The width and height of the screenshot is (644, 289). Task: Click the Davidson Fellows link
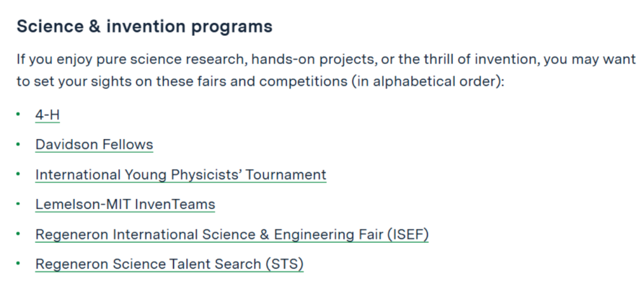click(94, 144)
